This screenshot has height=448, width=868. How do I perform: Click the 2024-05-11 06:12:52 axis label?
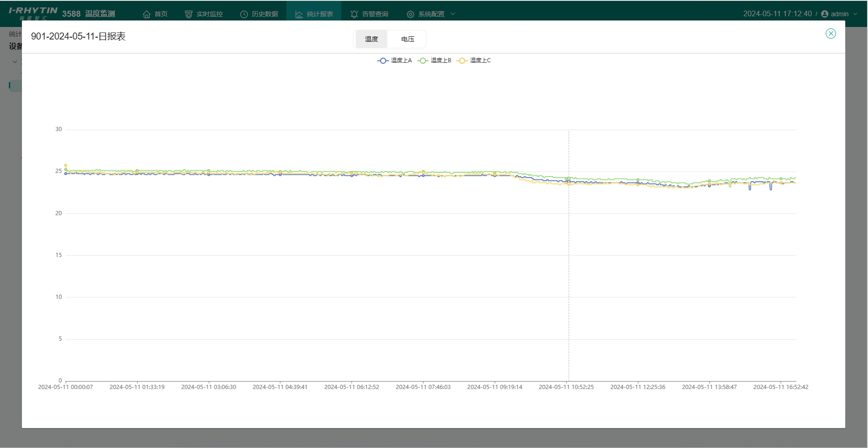click(x=351, y=387)
